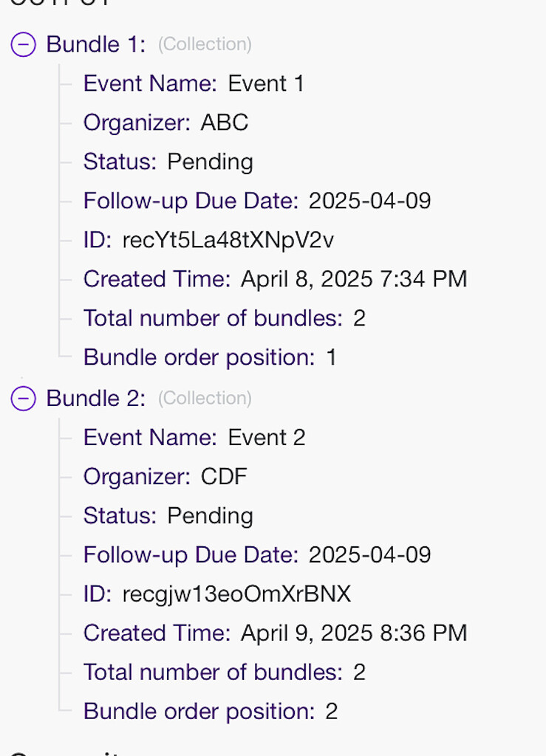Select the Status field showing Pending in Bundle 1
Screen dimensions: 546x756
(x=168, y=162)
